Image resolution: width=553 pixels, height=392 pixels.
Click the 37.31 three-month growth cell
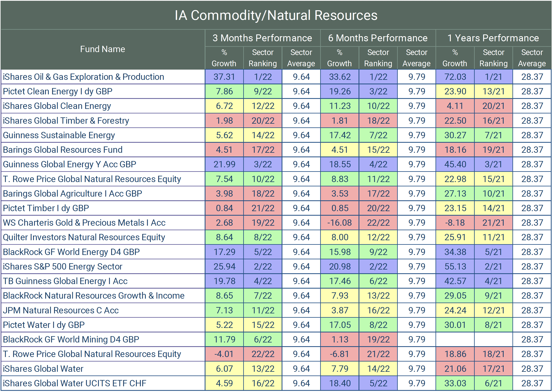[x=224, y=77]
